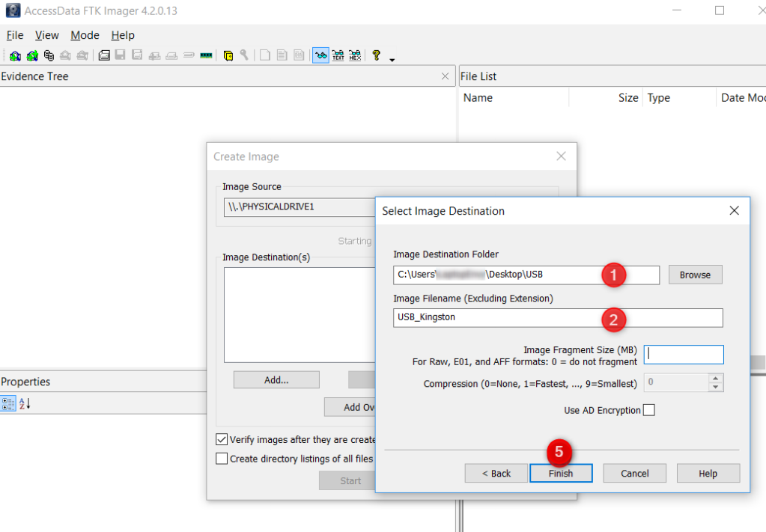Click the Finish button
The width and height of the screenshot is (766, 532).
(x=561, y=473)
